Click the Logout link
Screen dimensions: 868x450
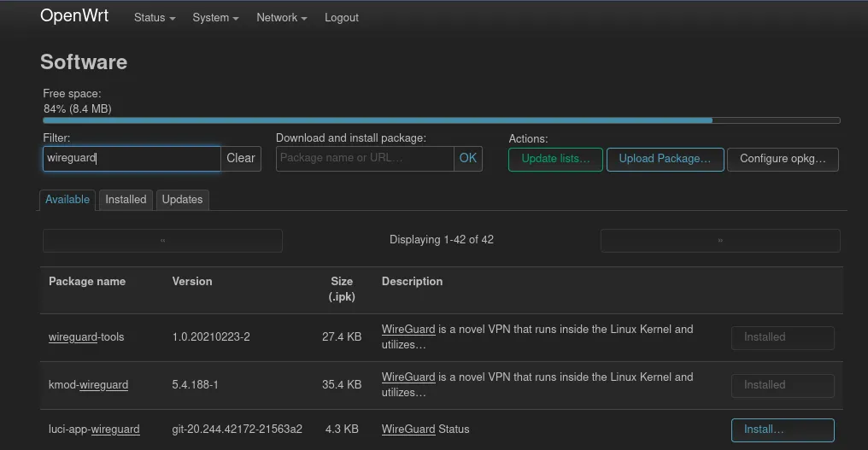click(x=341, y=18)
